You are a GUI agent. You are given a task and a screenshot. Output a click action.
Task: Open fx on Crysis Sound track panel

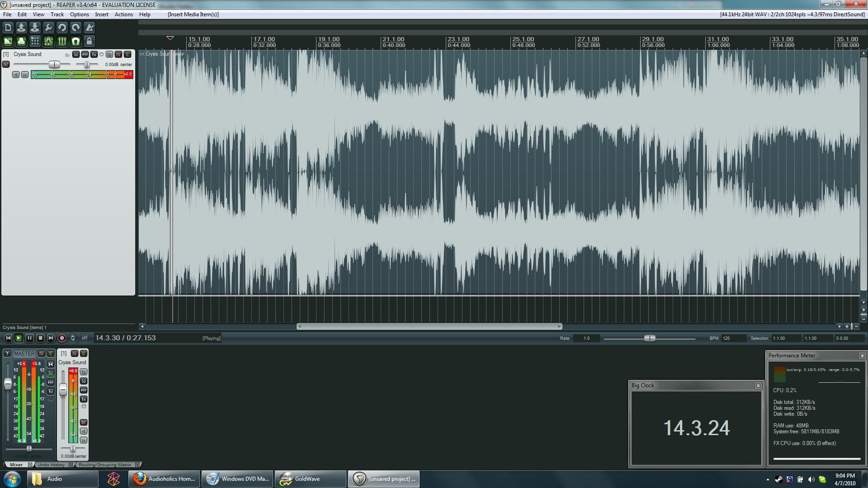pos(94,54)
